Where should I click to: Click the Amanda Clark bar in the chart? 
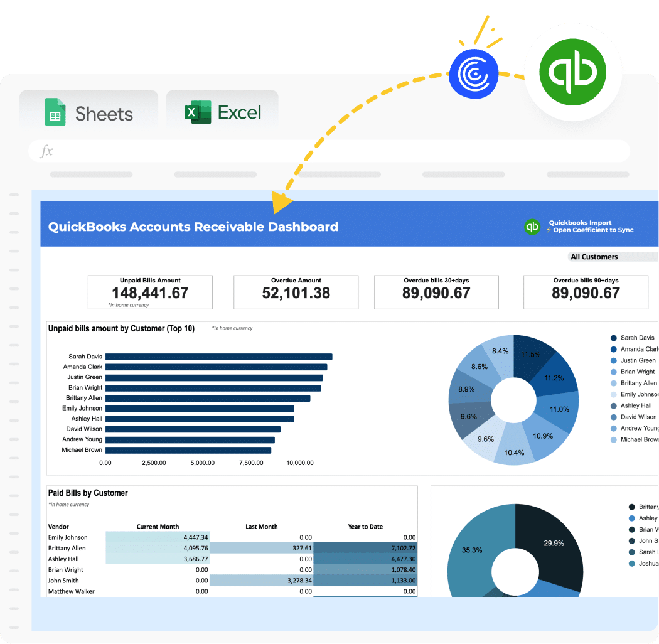click(216, 367)
